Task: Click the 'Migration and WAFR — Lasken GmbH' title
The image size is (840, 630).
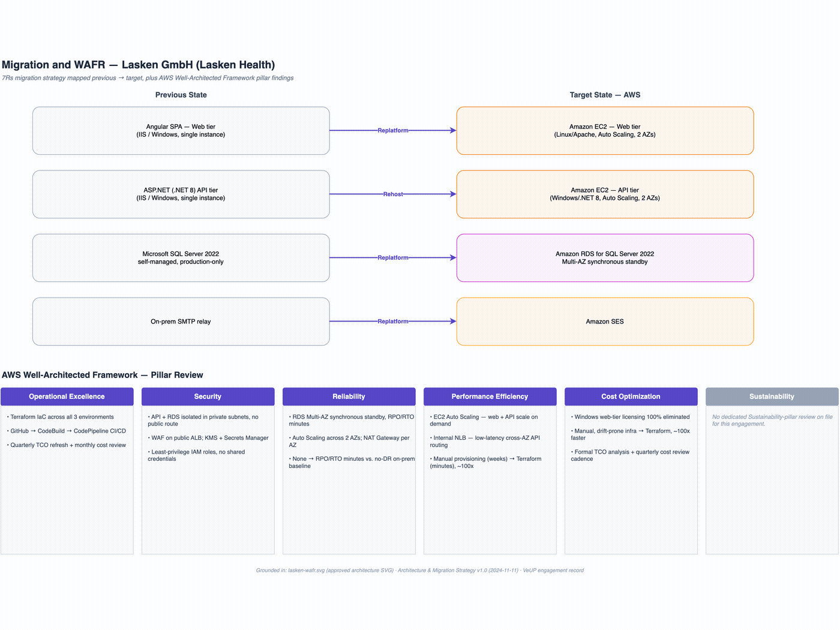Action: pos(138,65)
